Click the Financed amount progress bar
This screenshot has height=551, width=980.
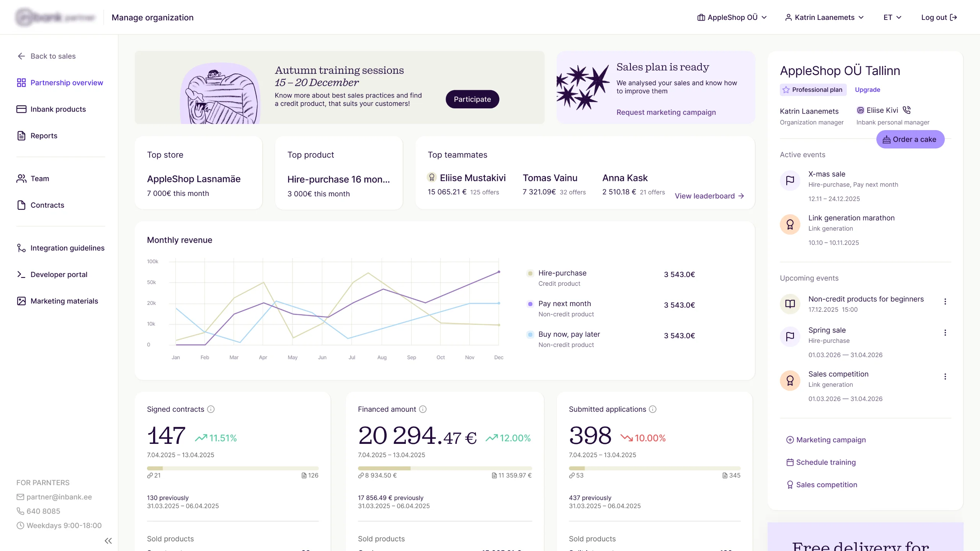(445, 468)
